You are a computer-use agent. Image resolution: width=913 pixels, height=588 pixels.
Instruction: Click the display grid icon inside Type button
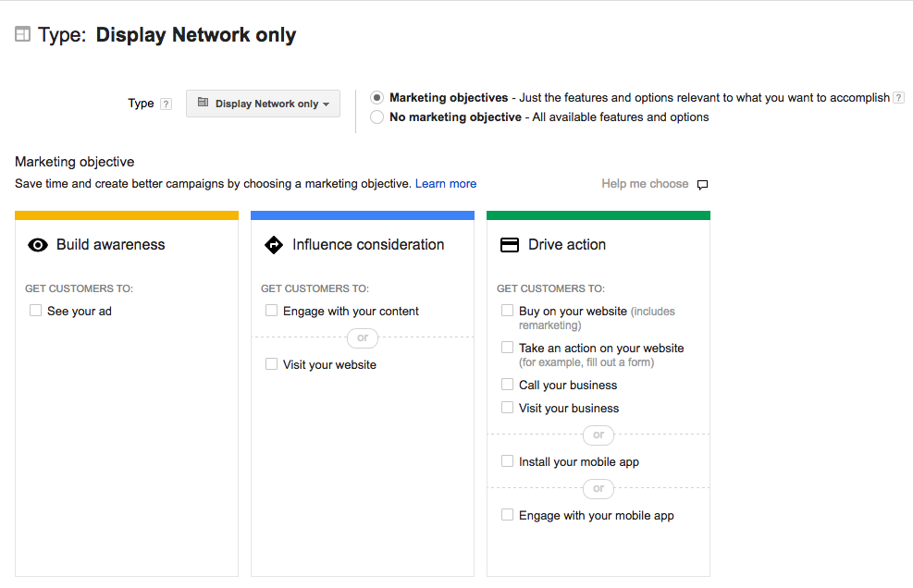[203, 103]
